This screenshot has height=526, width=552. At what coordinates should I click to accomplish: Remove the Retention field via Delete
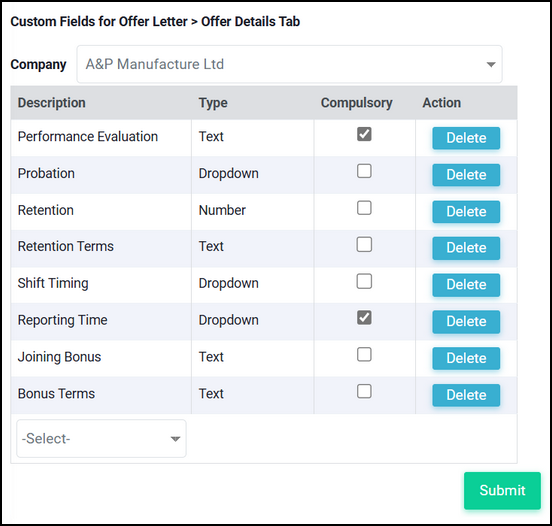tap(466, 212)
